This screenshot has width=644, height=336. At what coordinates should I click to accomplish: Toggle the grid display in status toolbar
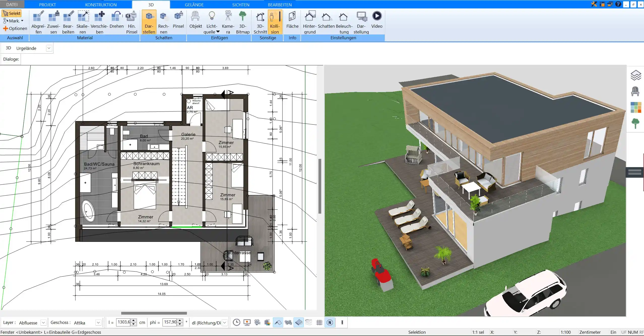[x=319, y=322]
